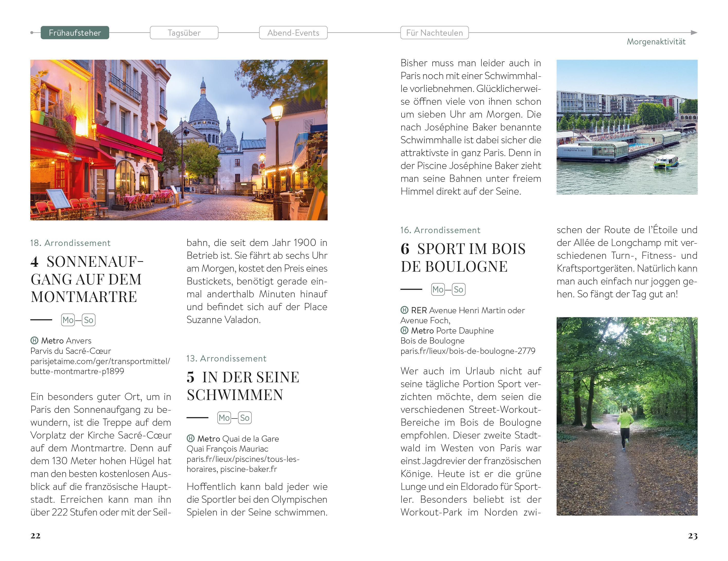Viewport: 728px width, 561px height.
Task: Select the Metro icon beside Quai de la Gare
Action: coord(191,439)
